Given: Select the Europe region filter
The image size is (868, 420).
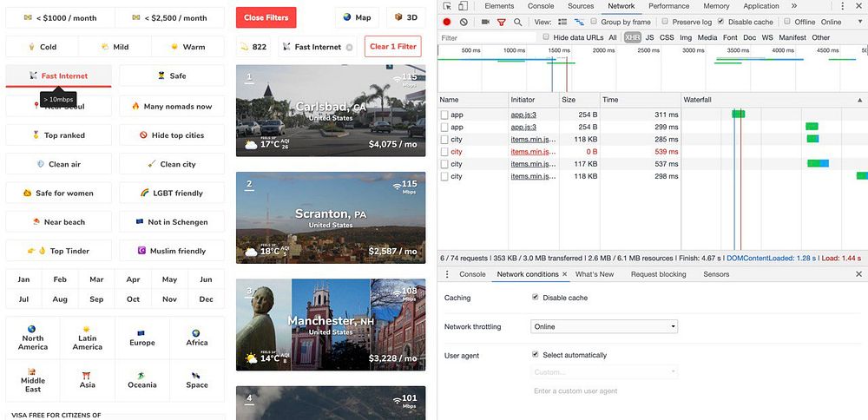Looking at the screenshot, I should [142, 338].
